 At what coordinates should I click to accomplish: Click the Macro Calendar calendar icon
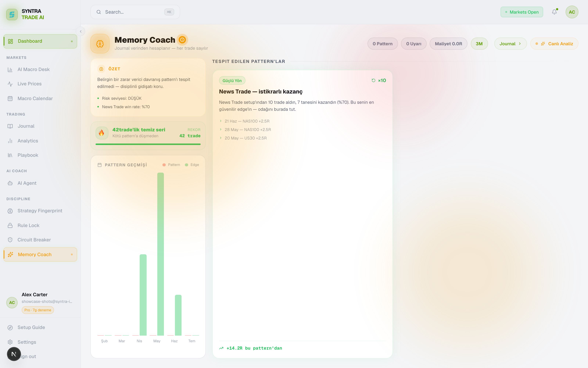coord(10,99)
